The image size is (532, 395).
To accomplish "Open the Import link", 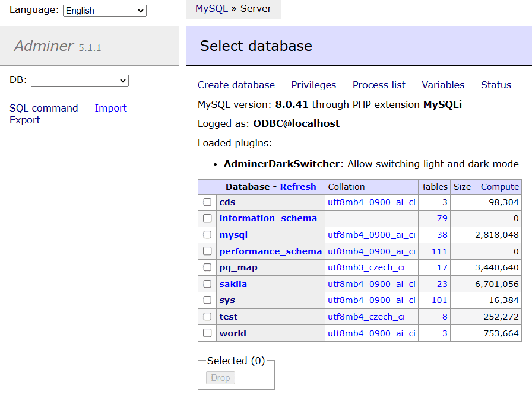I will tap(110, 108).
